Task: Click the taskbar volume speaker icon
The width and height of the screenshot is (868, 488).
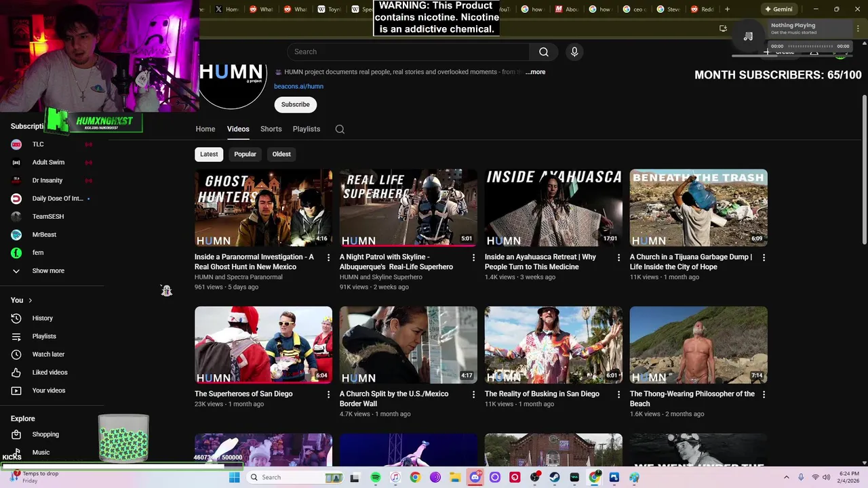Action: point(826,477)
